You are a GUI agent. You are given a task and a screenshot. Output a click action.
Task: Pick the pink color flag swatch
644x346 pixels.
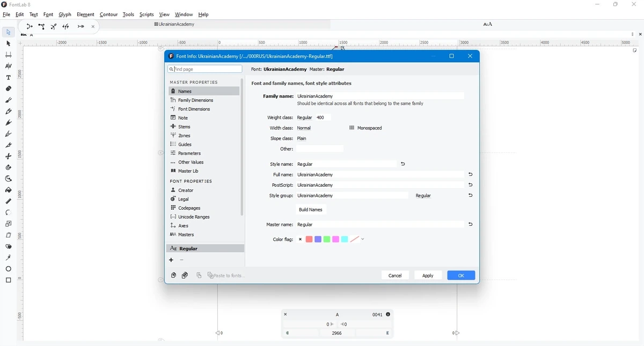click(336, 239)
